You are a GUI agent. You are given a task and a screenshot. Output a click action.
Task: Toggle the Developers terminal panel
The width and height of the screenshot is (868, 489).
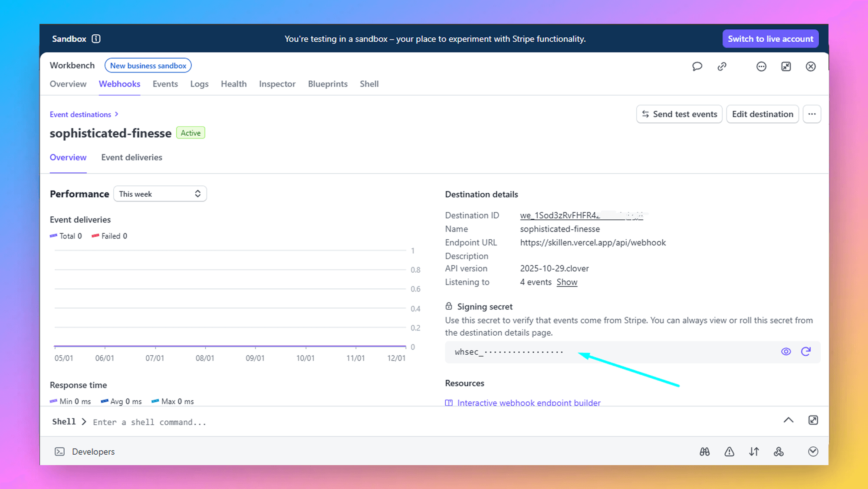coord(60,452)
